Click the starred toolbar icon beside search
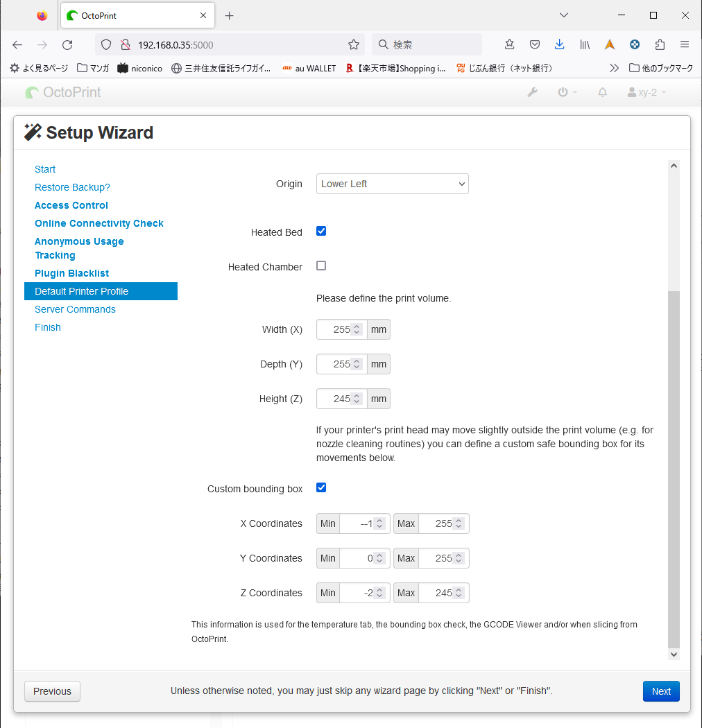This screenshot has width=702, height=728. coord(509,44)
